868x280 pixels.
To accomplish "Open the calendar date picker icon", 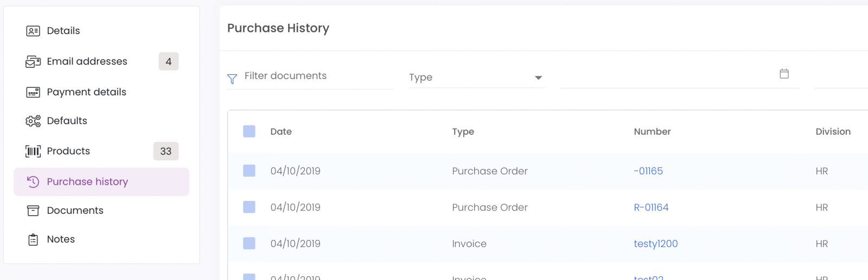I will [x=784, y=74].
